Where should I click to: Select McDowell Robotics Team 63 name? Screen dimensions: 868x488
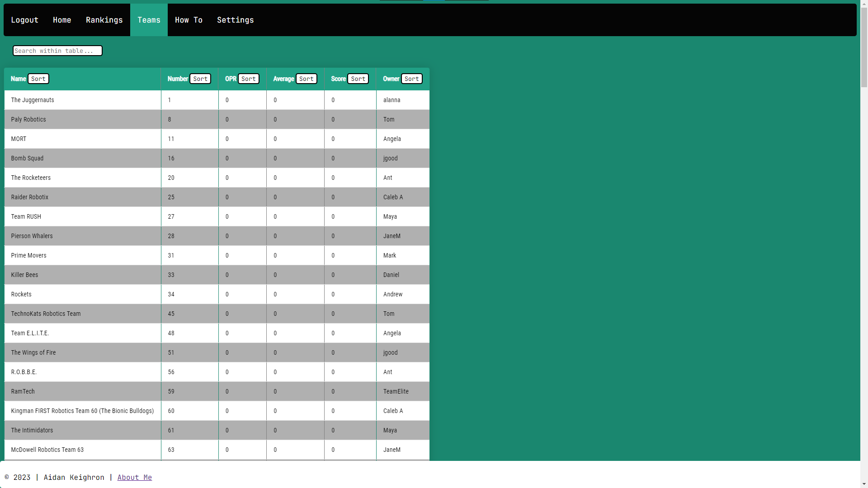[47, 450]
